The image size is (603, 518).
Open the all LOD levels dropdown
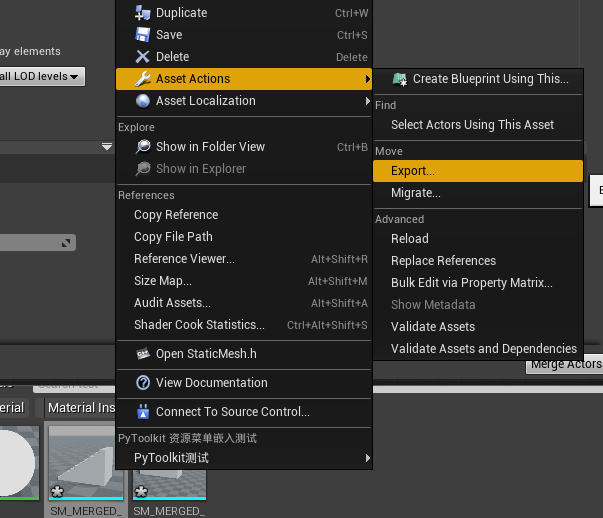click(42, 76)
